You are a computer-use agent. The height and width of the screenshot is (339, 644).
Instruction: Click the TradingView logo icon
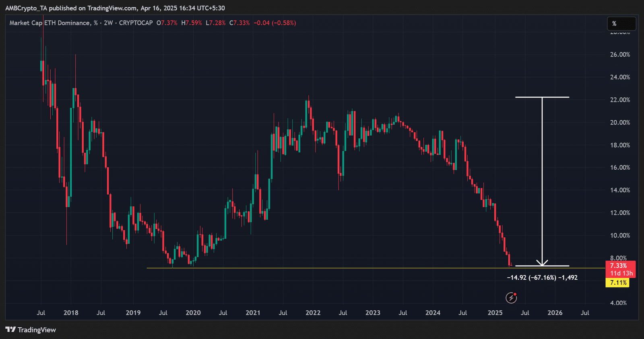point(10,330)
